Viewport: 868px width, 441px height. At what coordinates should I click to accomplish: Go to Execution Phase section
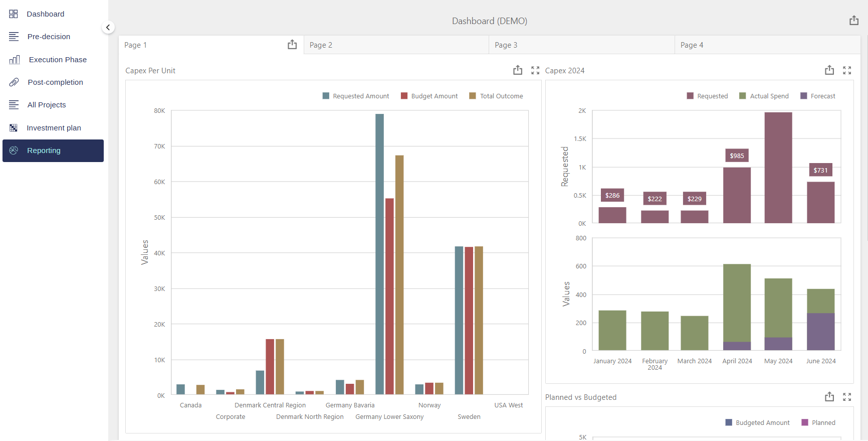point(53,60)
